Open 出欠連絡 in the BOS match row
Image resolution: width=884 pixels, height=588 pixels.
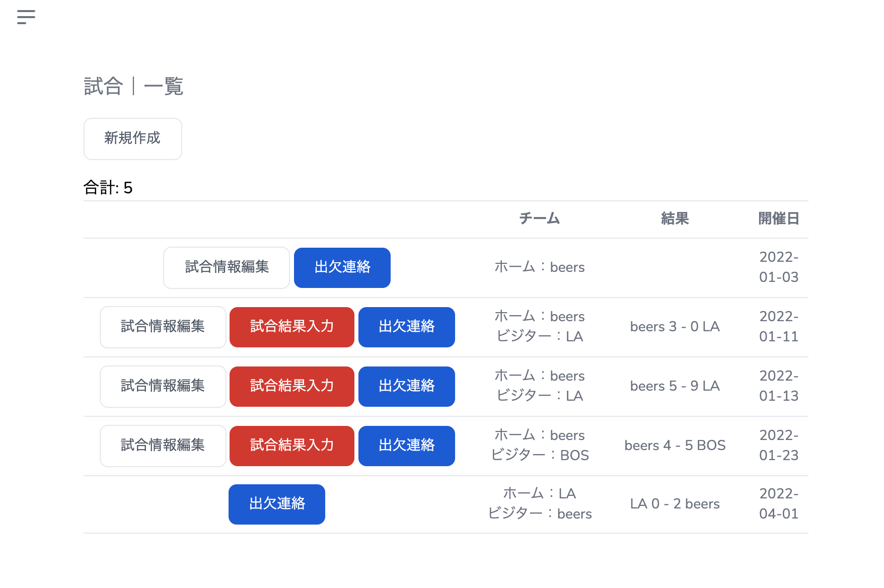406,446
